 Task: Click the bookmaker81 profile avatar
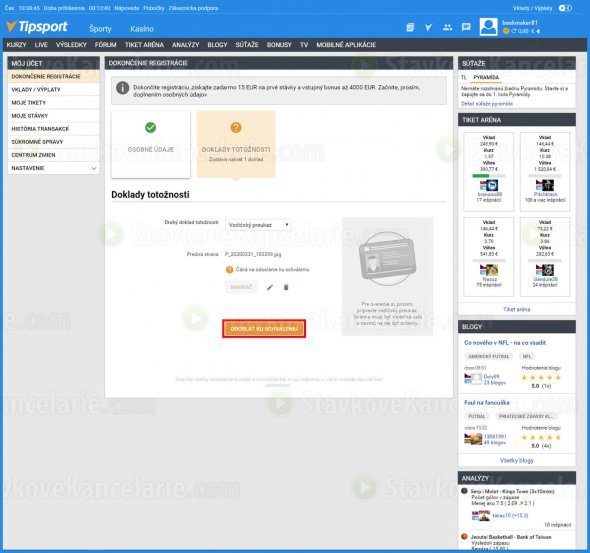488,27
